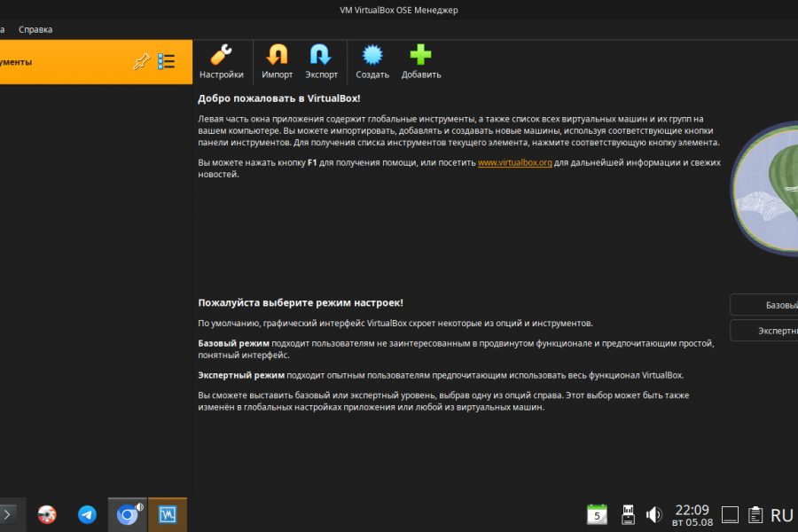
Task: Open the Справка menu
Action: pos(35,29)
